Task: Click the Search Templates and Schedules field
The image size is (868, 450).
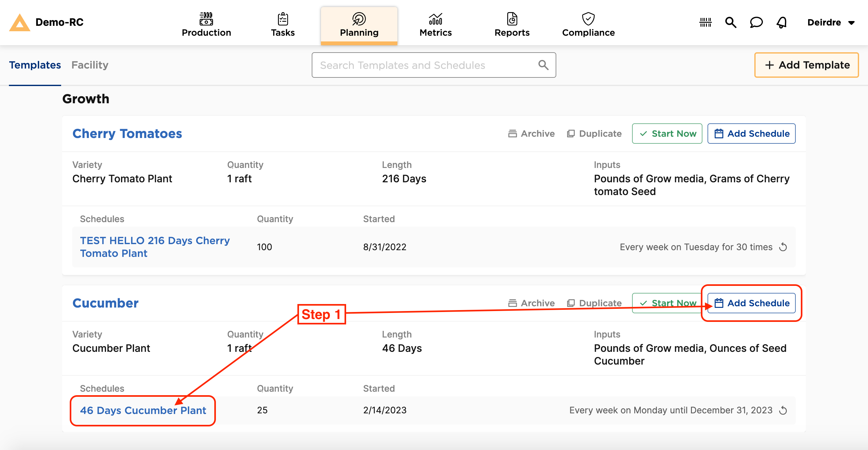Action: coord(433,64)
